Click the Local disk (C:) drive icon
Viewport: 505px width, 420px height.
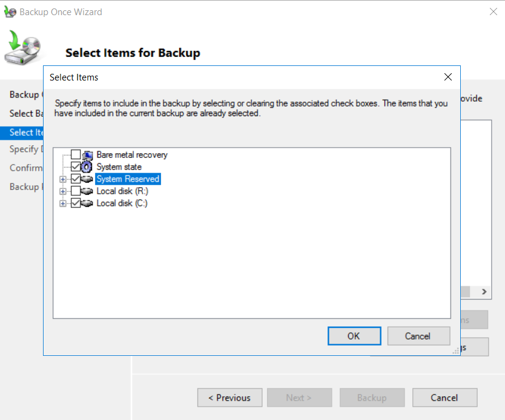[87, 203]
